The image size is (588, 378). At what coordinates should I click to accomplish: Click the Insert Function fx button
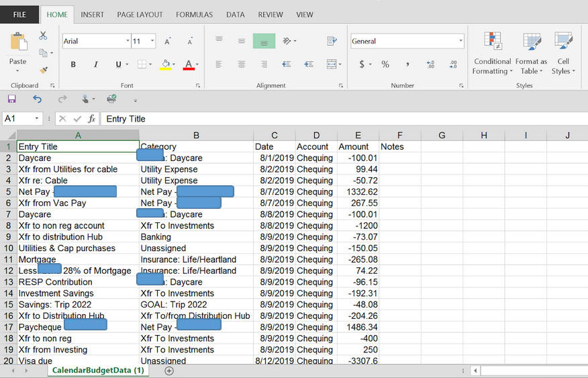tap(91, 119)
